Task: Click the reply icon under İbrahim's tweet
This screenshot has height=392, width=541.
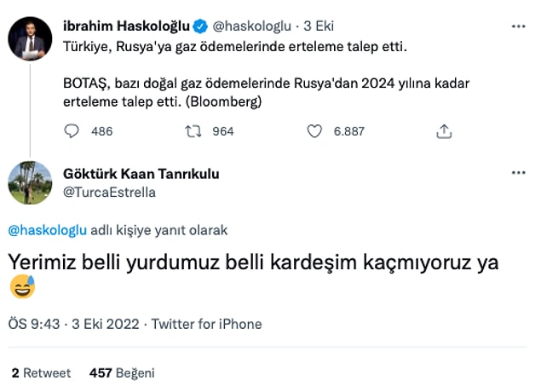Action: [x=73, y=131]
